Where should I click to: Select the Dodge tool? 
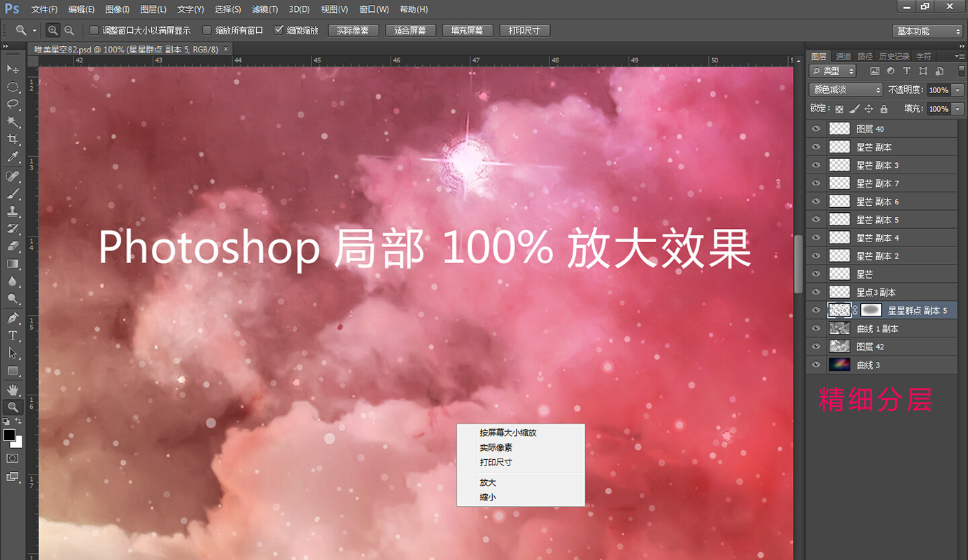(x=13, y=300)
